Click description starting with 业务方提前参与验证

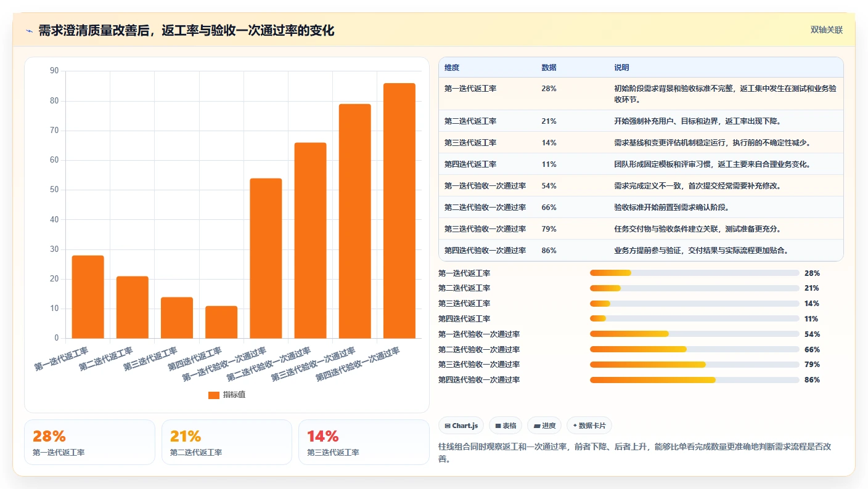click(702, 251)
